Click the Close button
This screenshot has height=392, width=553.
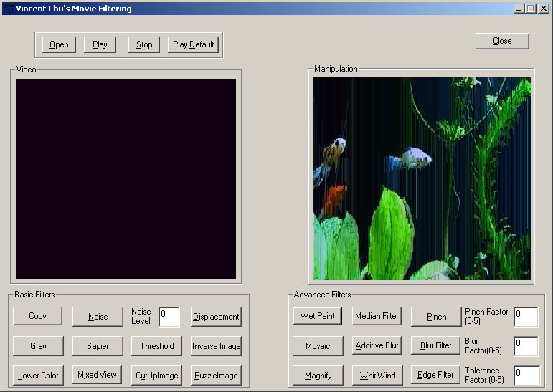[x=502, y=42]
